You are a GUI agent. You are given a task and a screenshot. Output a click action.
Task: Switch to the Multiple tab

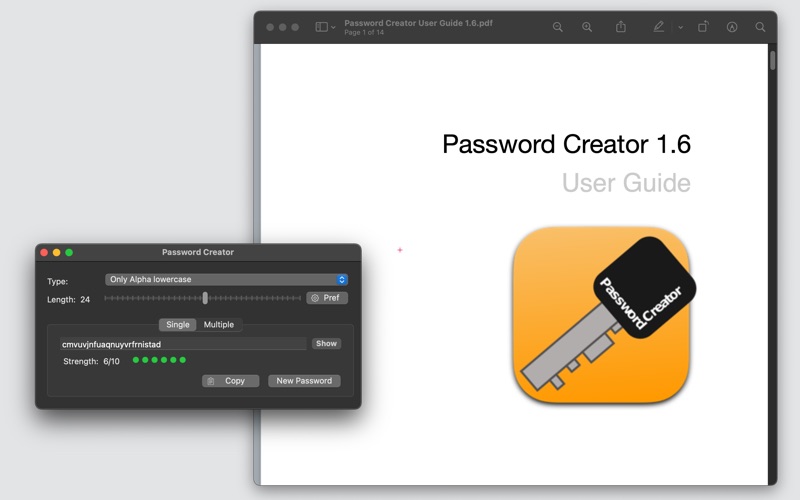click(219, 324)
